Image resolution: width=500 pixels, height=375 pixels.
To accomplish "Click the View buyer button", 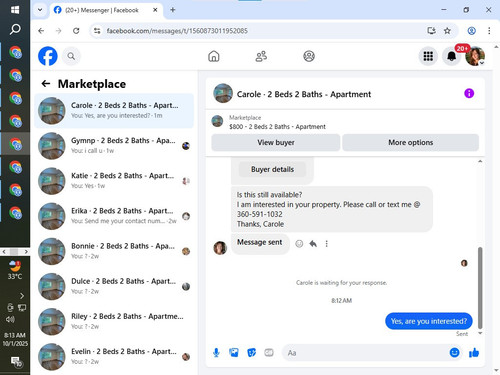I will pos(276,142).
